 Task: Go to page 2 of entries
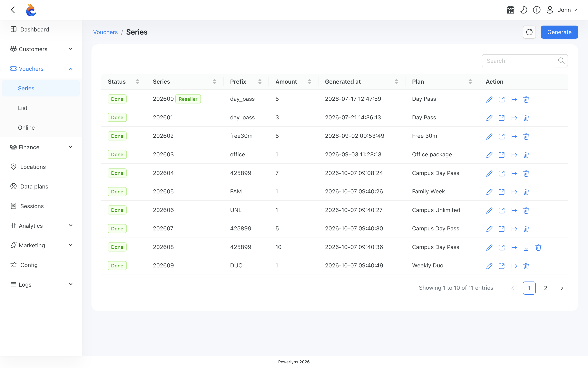coord(546,288)
